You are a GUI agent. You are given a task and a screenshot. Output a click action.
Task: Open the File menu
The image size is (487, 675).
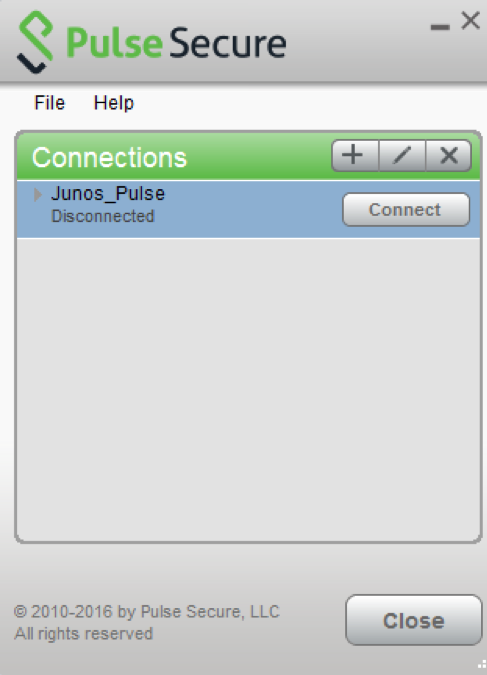(x=50, y=103)
